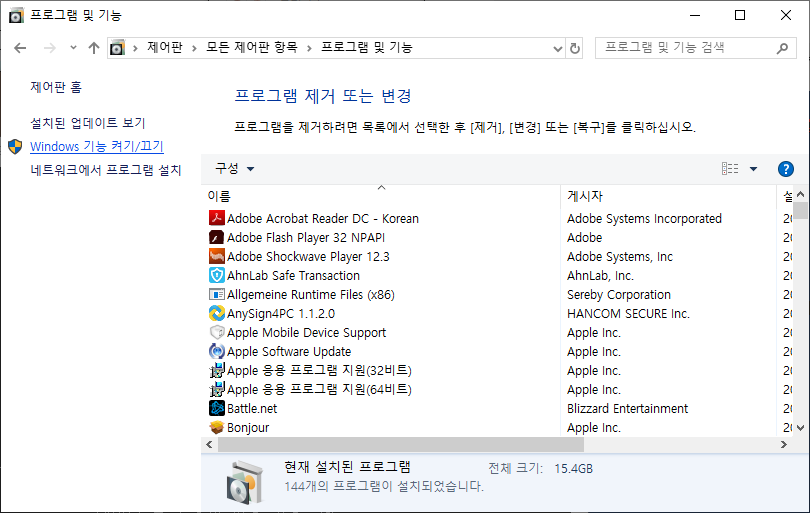The image size is (810, 513).
Task: Click the title bar program icon
Action: (x=16, y=15)
